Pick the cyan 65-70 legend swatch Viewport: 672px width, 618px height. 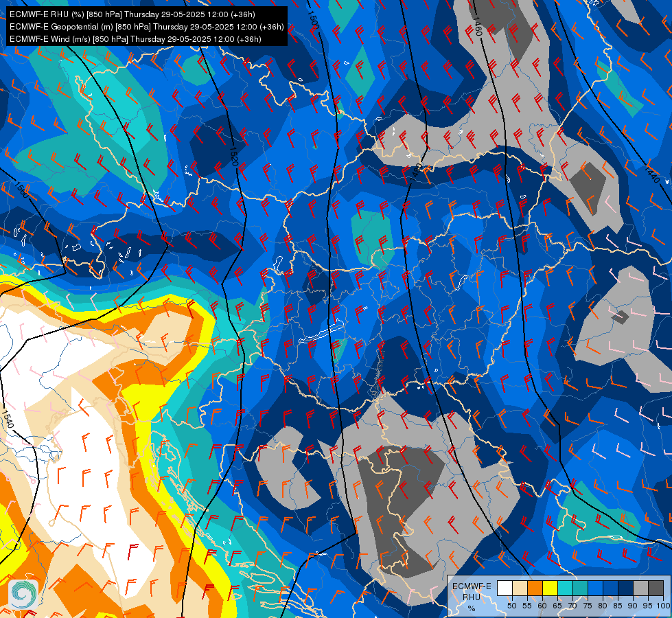click(x=565, y=588)
